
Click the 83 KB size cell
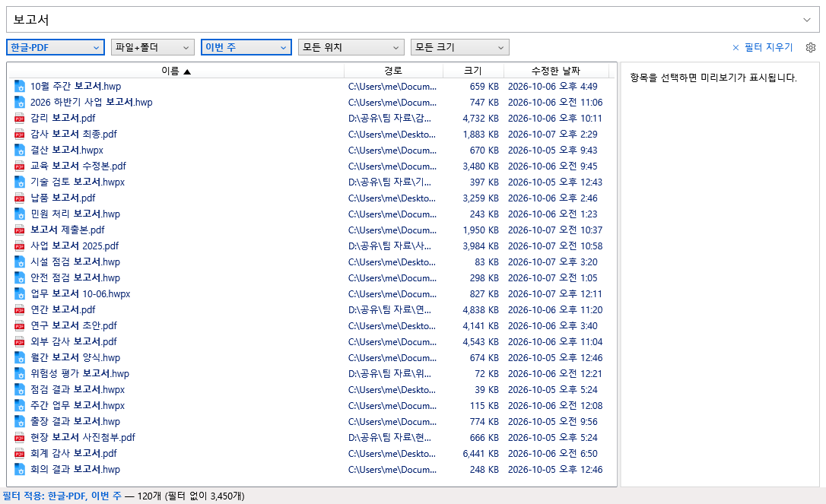coord(487,262)
